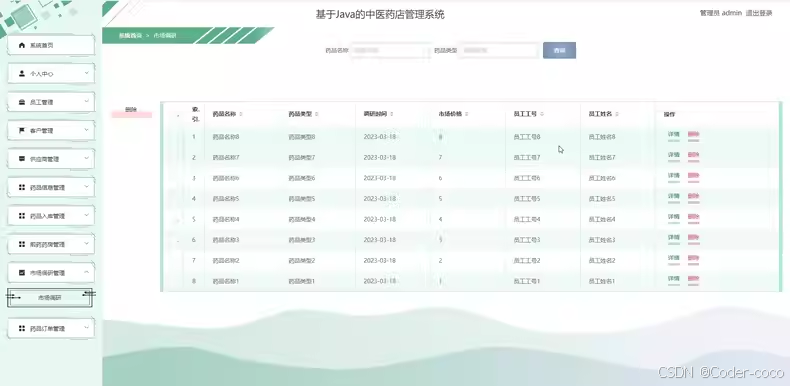Open the 市场调研 submenu item
The width and height of the screenshot is (790, 386).
pos(50,298)
